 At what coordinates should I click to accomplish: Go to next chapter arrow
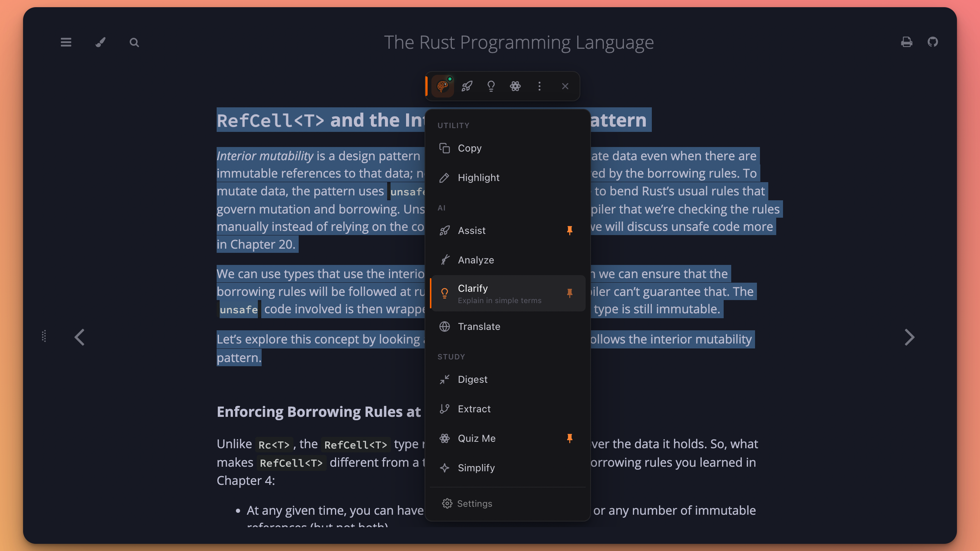[909, 337]
